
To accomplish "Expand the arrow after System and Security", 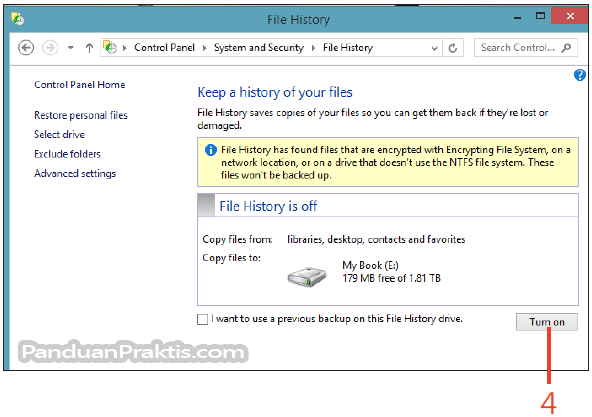I will tap(313, 48).
